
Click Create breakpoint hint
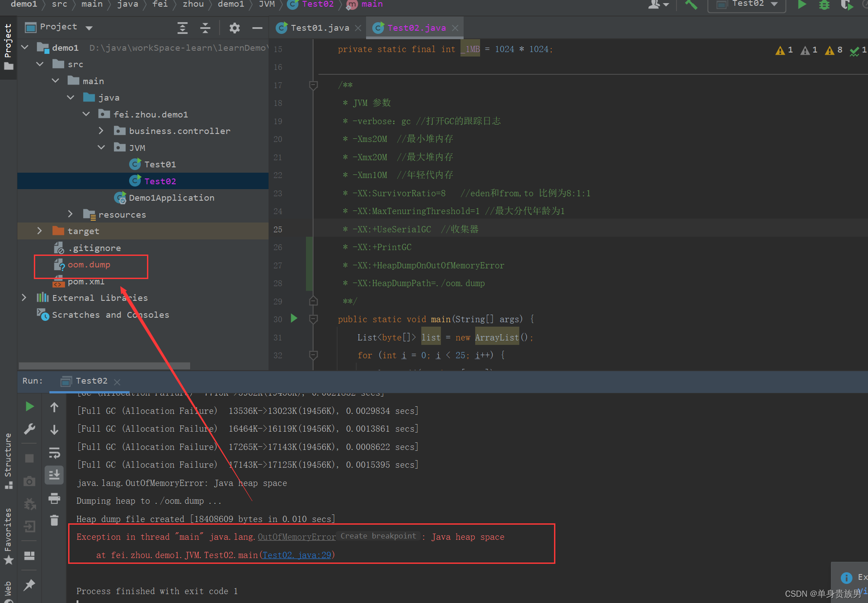(x=378, y=536)
